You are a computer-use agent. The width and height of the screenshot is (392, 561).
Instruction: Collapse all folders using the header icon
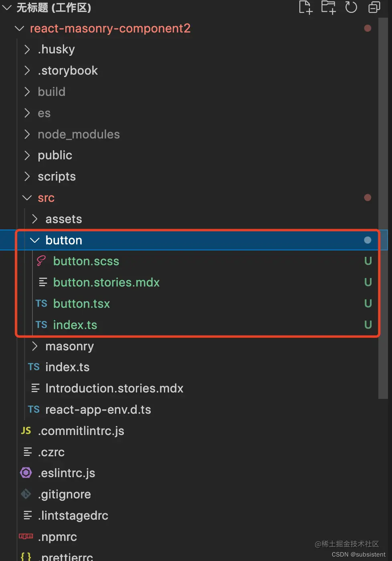(x=374, y=7)
